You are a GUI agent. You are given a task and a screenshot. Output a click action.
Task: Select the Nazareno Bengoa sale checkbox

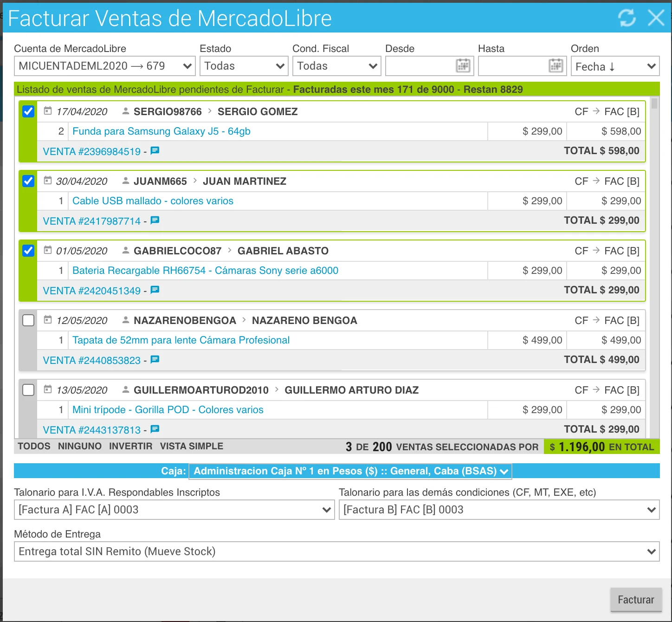pos(28,320)
